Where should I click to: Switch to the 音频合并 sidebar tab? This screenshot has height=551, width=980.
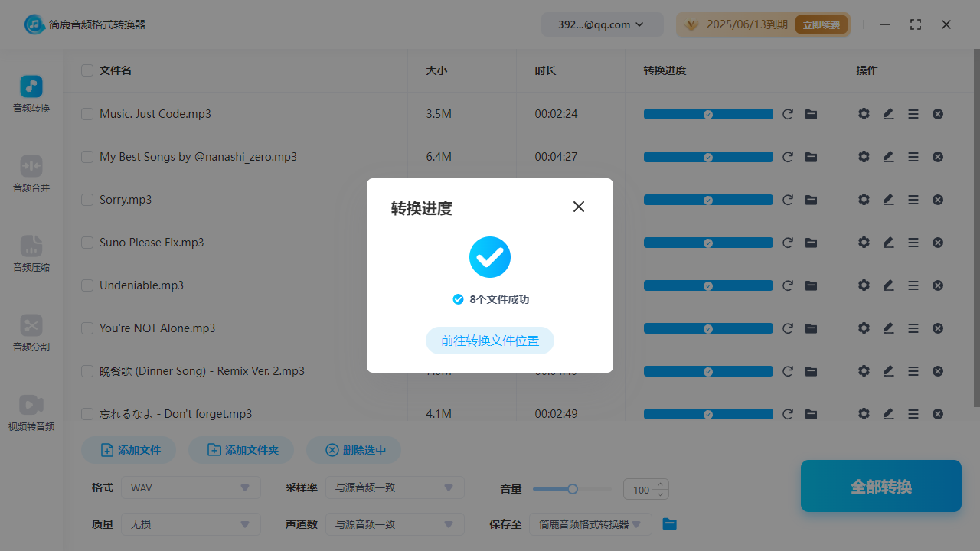coord(31,174)
